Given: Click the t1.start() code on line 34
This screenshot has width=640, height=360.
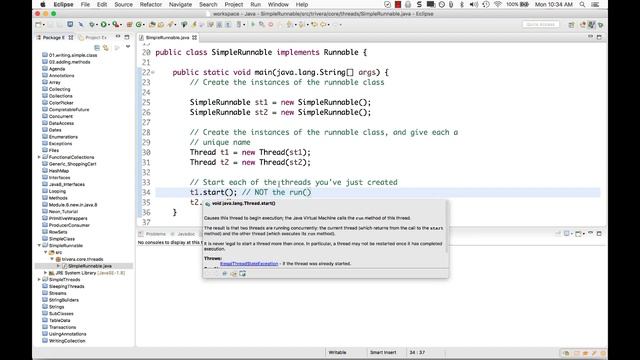Looking at the screenshot, I should coord(213,192).
